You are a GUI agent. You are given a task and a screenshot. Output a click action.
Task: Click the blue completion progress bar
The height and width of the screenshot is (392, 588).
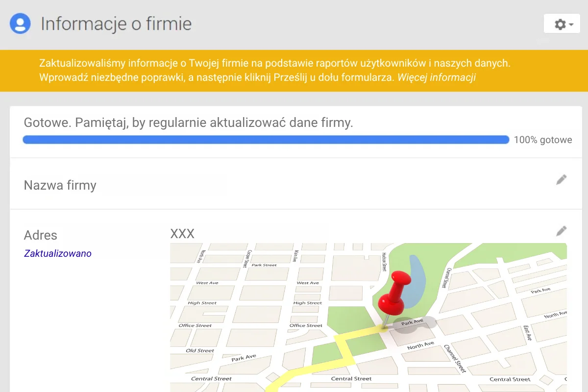coord(266,140)
